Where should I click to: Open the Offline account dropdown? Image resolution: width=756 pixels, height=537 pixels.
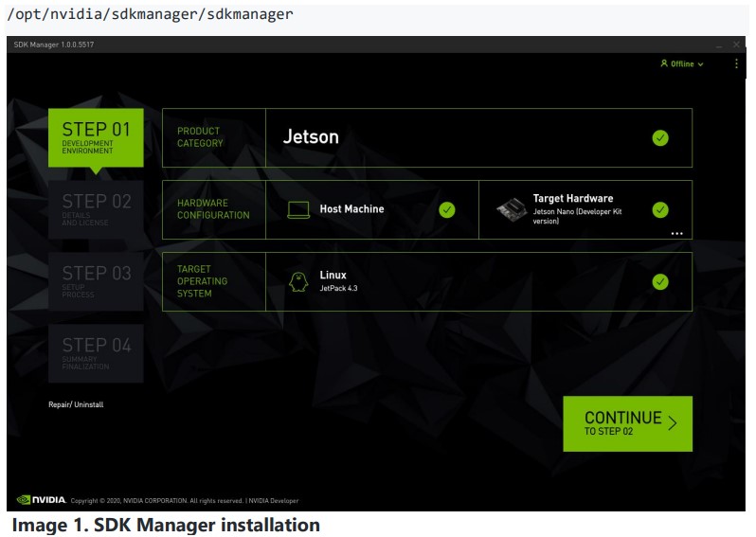(682, 63)
